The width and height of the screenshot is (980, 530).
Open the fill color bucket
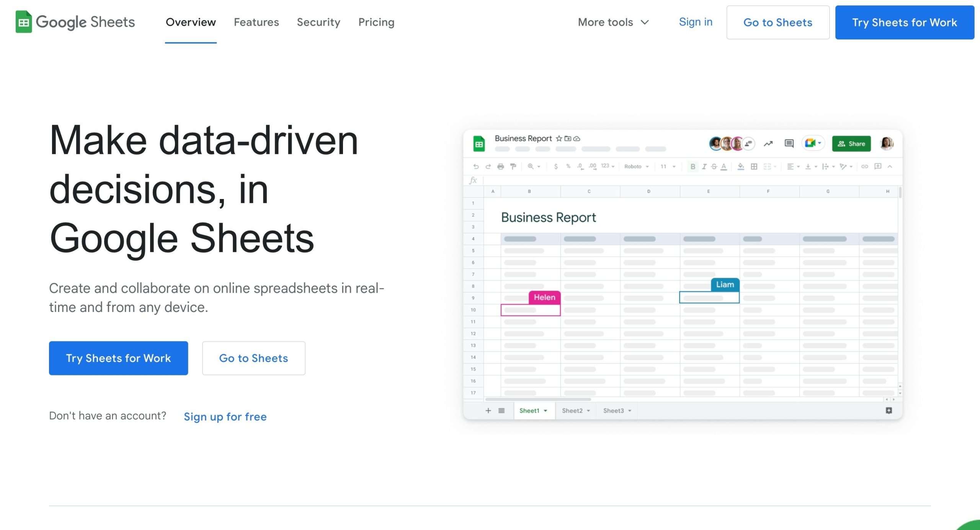coord(741,166)
